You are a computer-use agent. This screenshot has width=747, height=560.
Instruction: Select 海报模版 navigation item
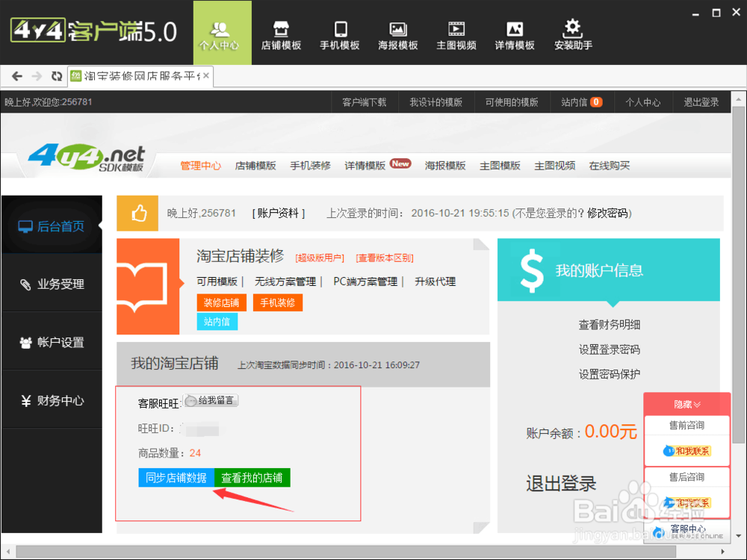(x=445, y=166)
